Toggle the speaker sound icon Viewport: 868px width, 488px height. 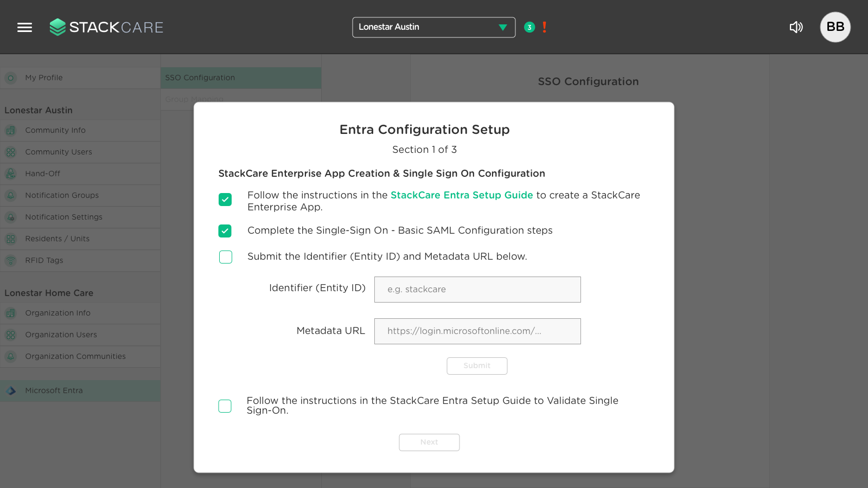click(796, 27)
